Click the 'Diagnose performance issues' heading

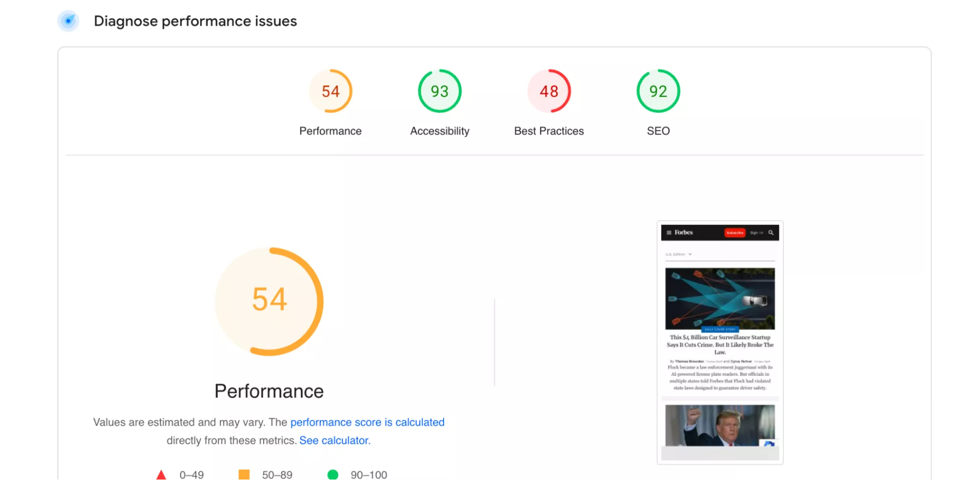(x=195, y=21)
